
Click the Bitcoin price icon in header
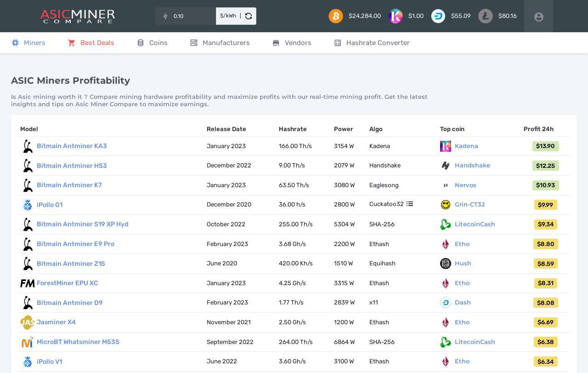click(x=336, y=16)
